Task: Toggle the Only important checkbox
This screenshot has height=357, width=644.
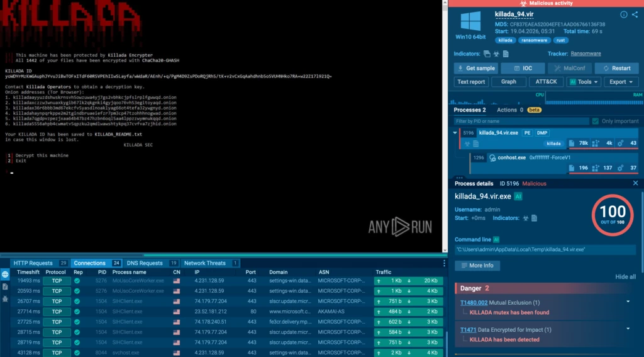Action: tap(595, 121)
